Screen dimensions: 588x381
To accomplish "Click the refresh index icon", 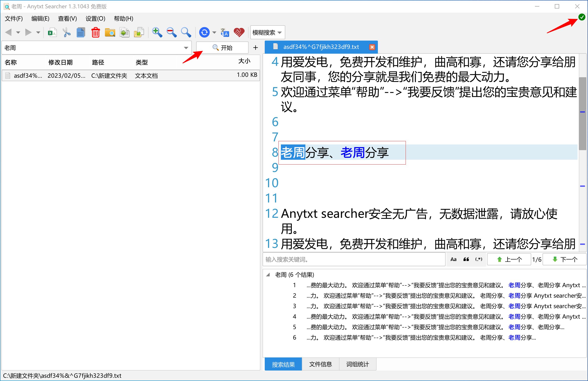I will pyautogui.click(x=204, y=32).
